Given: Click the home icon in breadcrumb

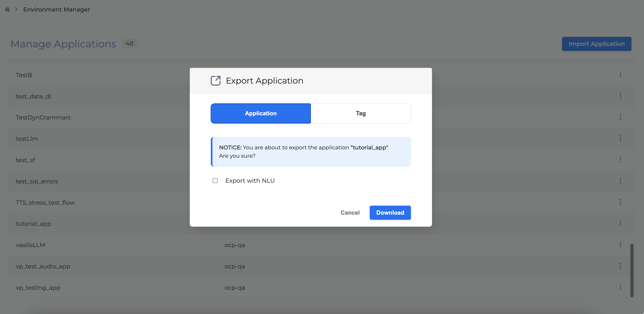Looking at the screenshot, I should coord(7,9).
